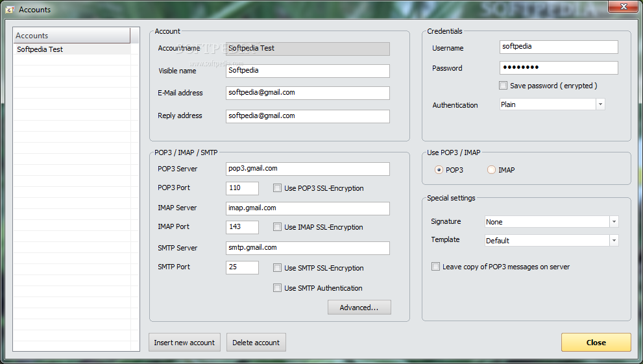
Task: Click the Accounts list column header
Action: (x=72, y=36)
